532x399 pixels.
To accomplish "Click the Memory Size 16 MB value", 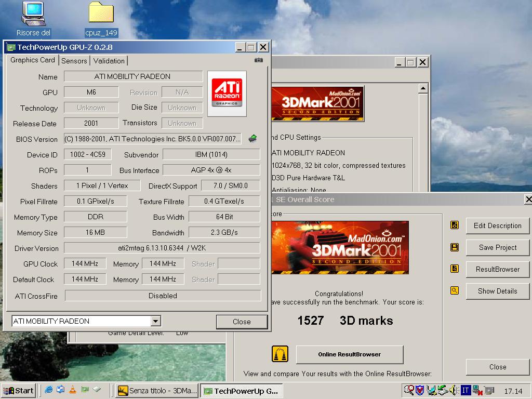I will pyautogui.click(x=96, y=232).
